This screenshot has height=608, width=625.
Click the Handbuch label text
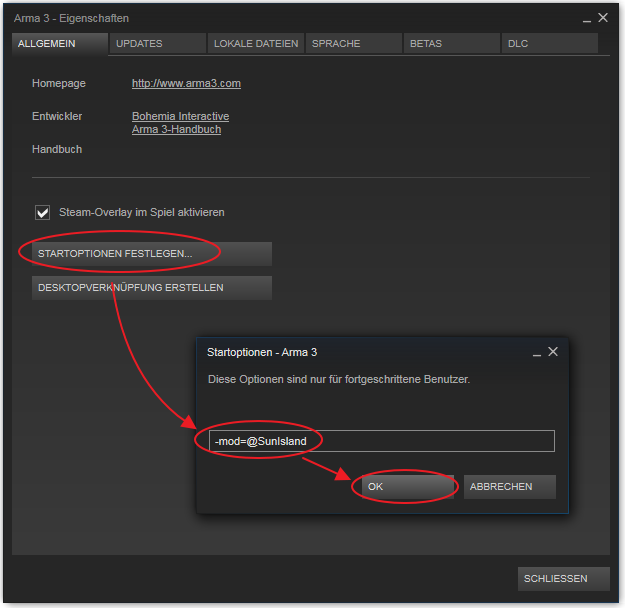pos(57,149)
